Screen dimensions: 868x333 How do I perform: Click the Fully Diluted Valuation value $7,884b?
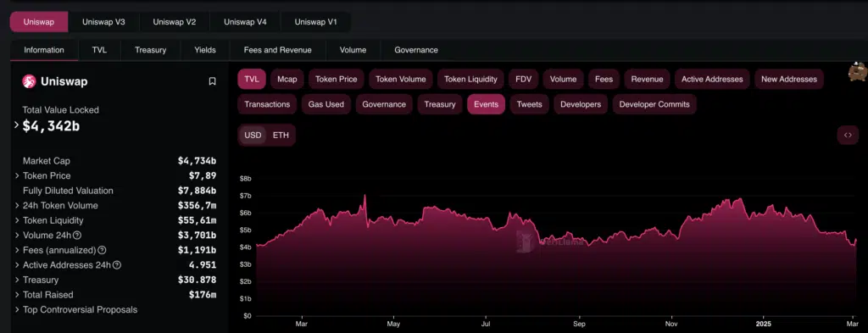click(x=197, y=191)
